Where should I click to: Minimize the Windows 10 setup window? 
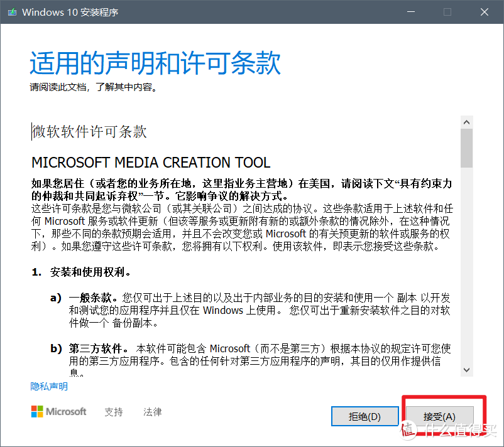[411, 12]
